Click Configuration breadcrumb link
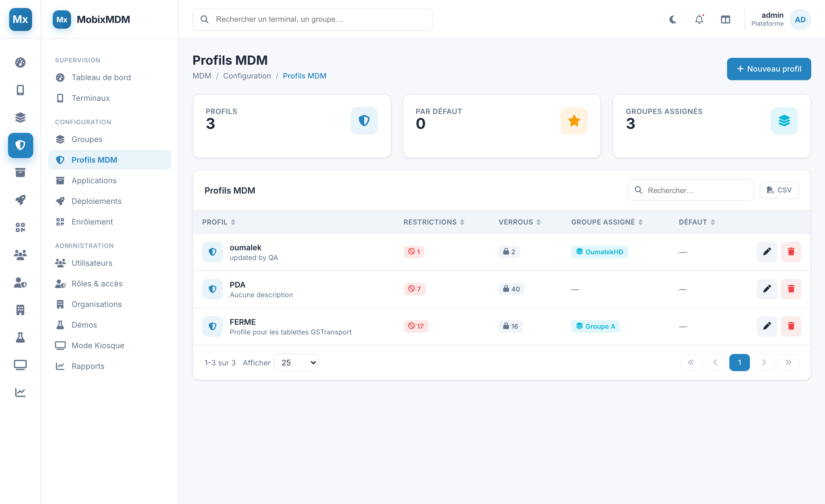The image size is (825, 504). (x=247, y=76)
